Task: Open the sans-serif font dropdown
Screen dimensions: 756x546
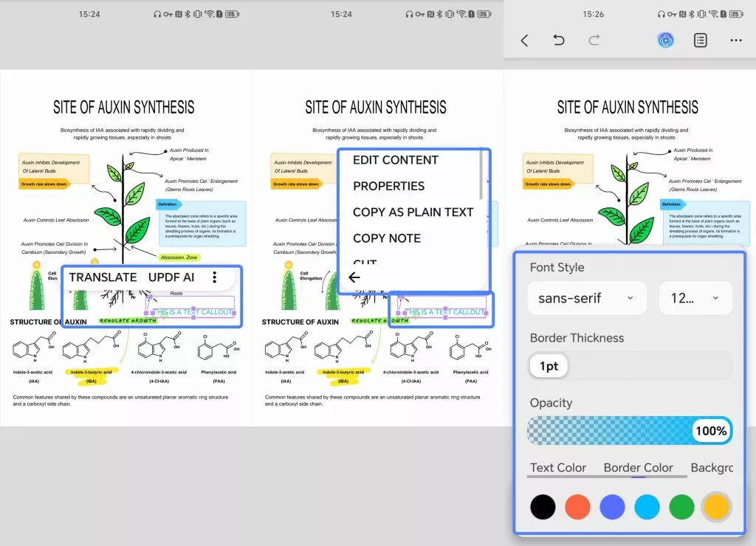Action: point(587,298)
